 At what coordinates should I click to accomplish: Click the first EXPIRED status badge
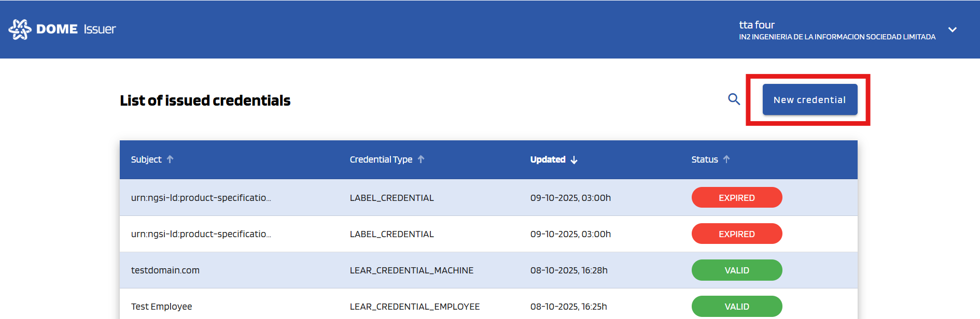(x=736, y=198)
